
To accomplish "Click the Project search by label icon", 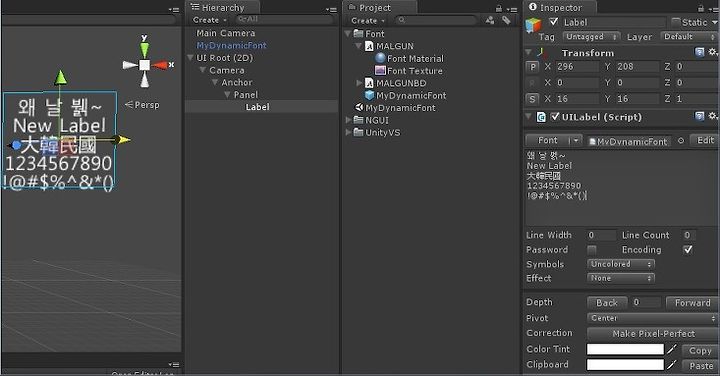I will tap(506, 20).
